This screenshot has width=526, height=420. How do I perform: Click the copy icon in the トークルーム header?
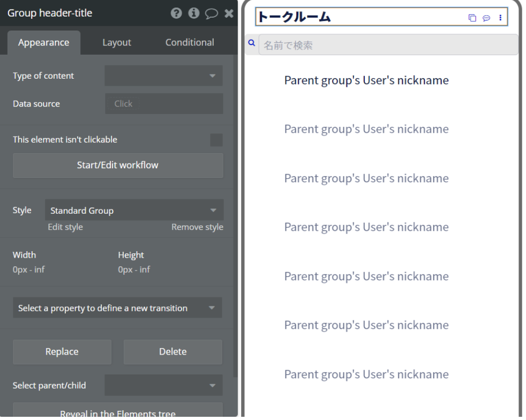(472, 18)
